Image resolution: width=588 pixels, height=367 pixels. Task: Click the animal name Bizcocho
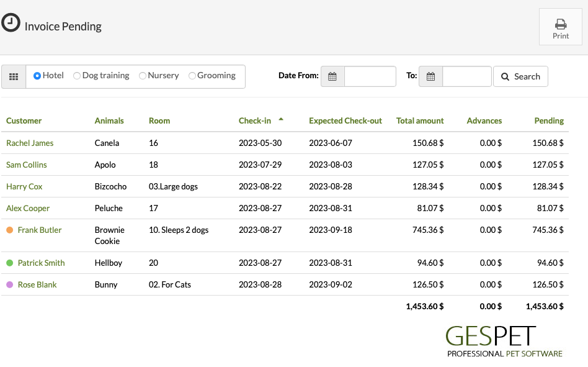point(110,186)
